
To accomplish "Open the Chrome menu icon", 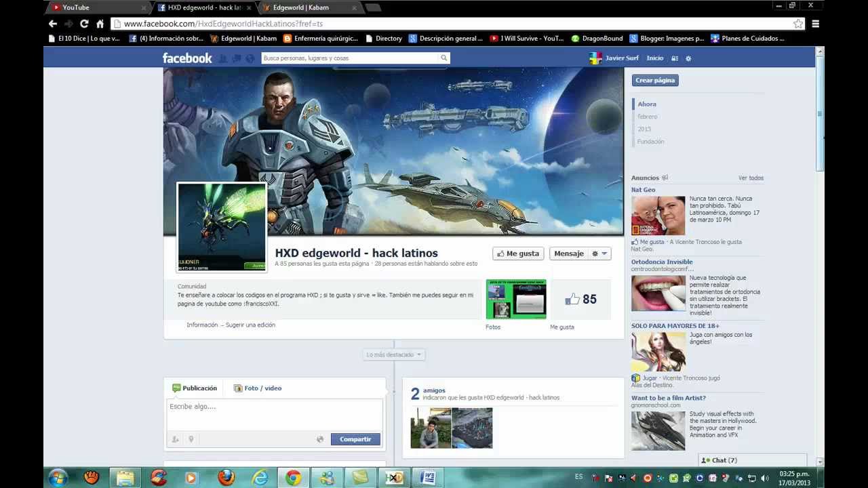I will [816, 24].
